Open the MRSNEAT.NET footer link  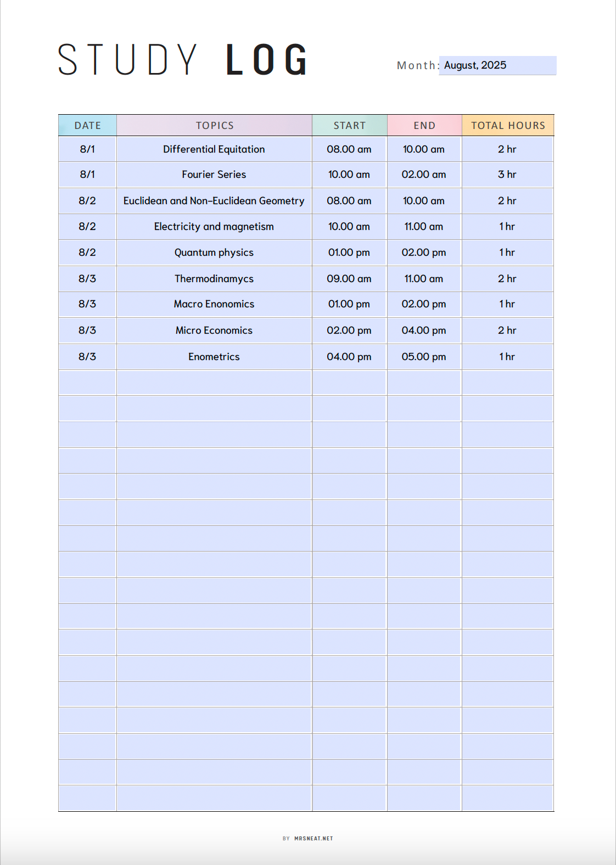(x=313, y=838)
